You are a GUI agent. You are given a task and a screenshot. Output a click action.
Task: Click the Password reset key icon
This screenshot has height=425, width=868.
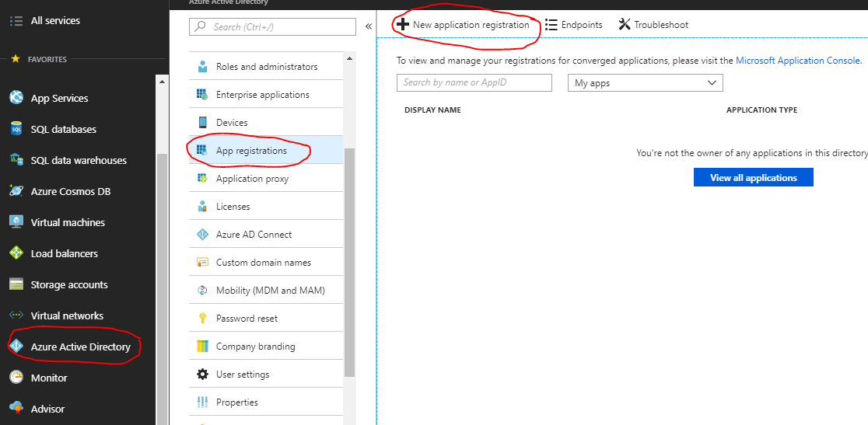point(202,319)
